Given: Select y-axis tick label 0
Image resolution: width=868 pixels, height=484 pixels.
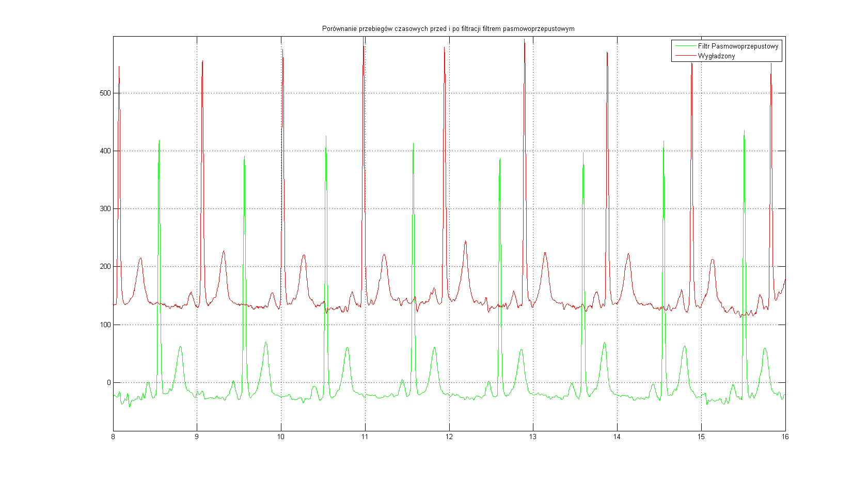Looking at the screenshot, I should 108,383.
